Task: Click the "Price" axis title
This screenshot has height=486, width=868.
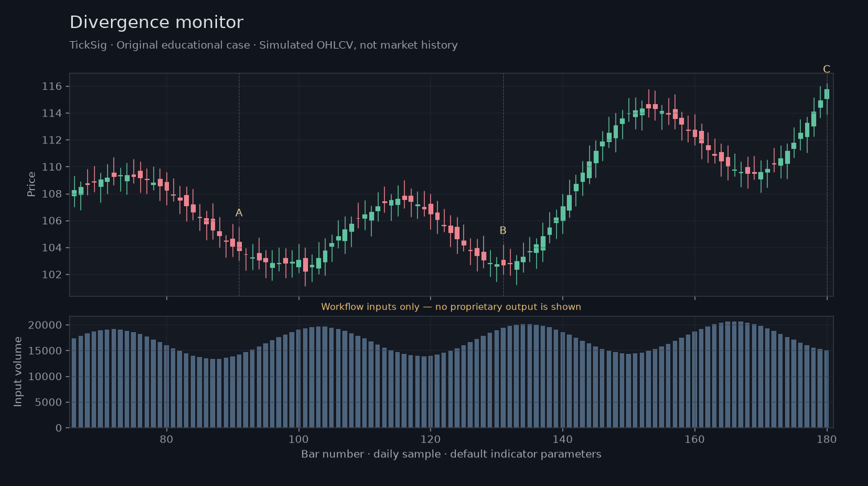Action: point(31,184)
